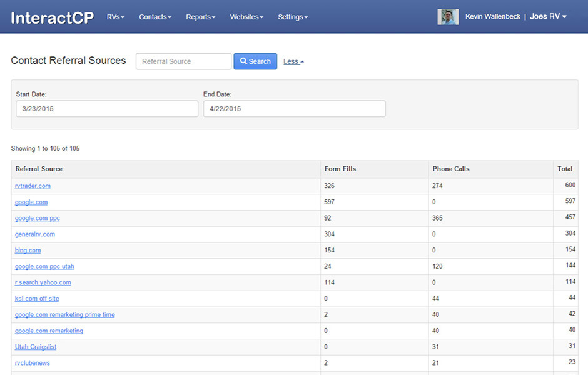Open the Reports menu

[x=201, y=17]
